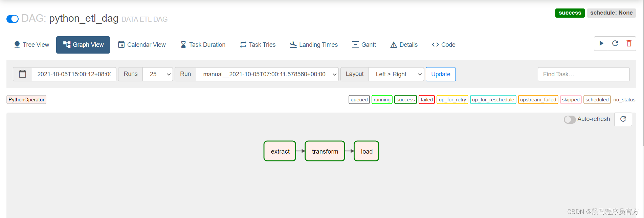Viewport: 644px width, 218px height.
Task: Select the failed status legend
Action: click(427, 100)
